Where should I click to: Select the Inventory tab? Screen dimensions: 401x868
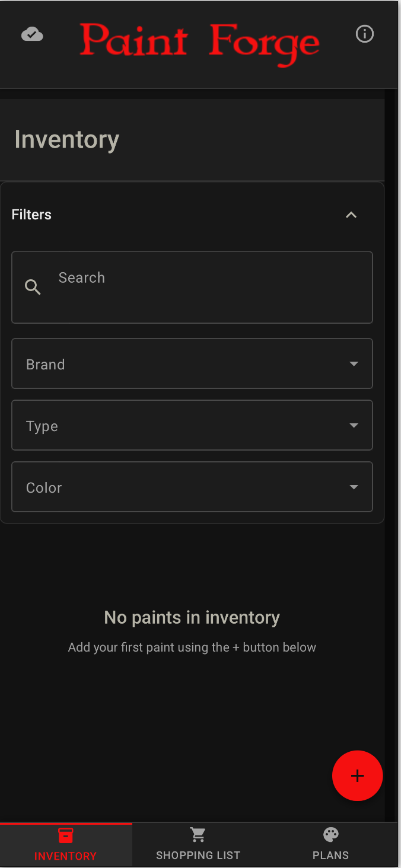coord(65,844)
